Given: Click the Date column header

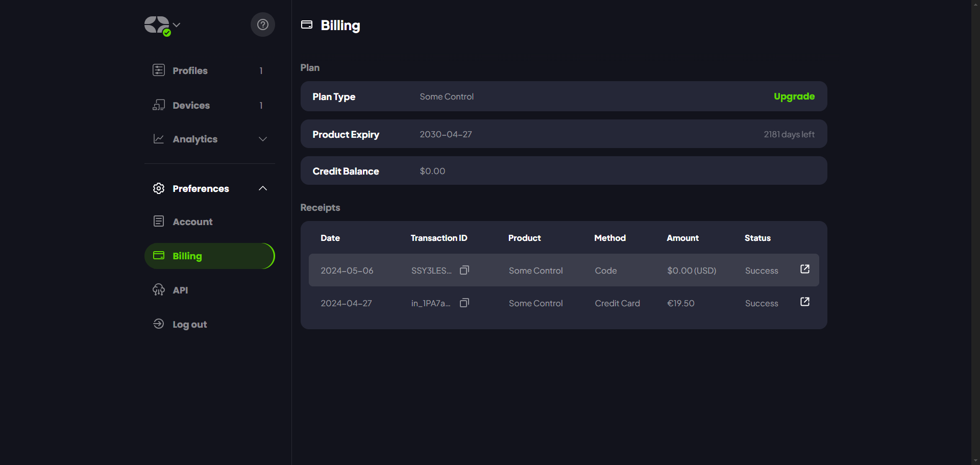Looking at the screenshot, I should [330, 238].
